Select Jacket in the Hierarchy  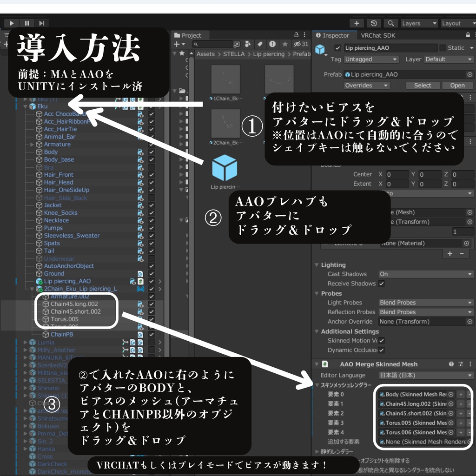click(53, 205)
